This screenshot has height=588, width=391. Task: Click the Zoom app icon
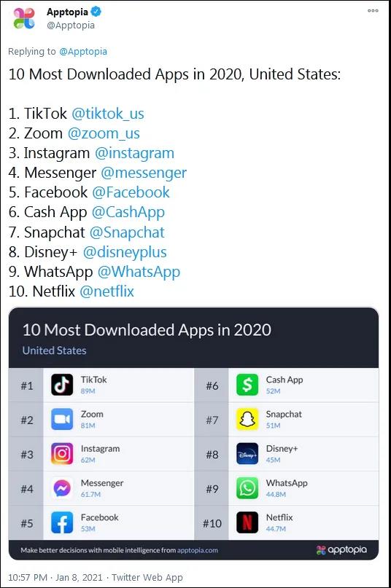(x=62, y=419)
